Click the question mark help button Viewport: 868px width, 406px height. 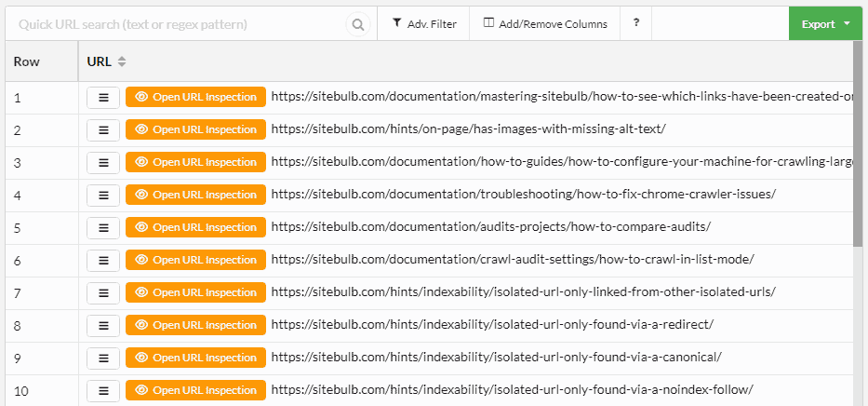pyautogui.click(x=635, y=24)
